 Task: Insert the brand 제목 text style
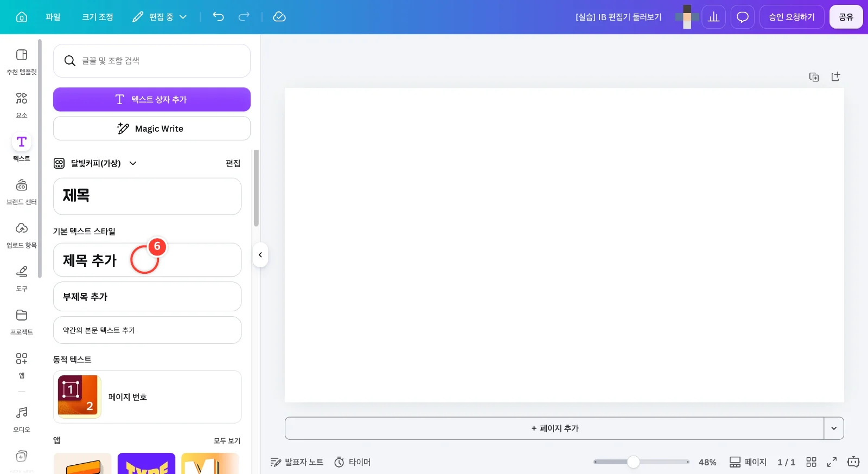147,196
